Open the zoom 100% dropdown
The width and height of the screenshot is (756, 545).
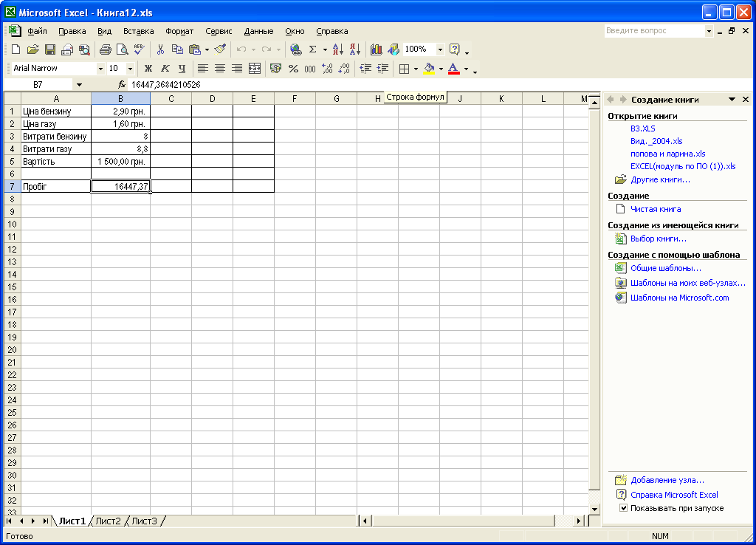pyautogui.click(x=440, y=49)
